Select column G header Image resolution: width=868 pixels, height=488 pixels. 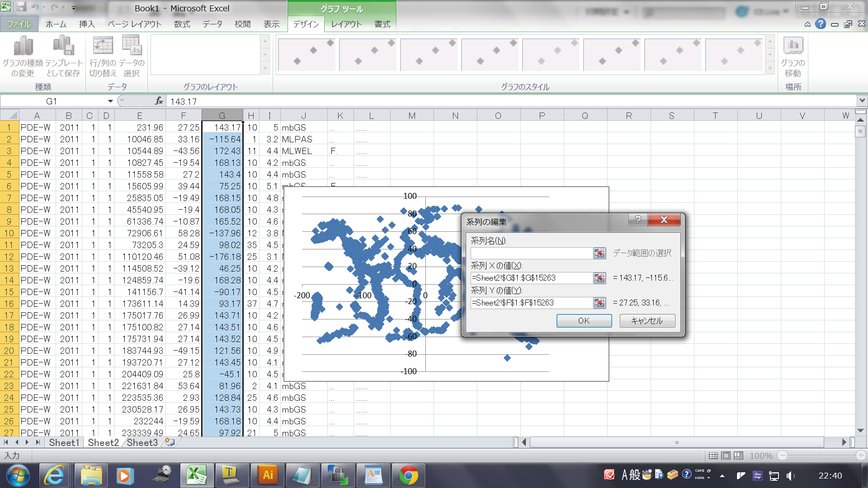click(222, 115)
